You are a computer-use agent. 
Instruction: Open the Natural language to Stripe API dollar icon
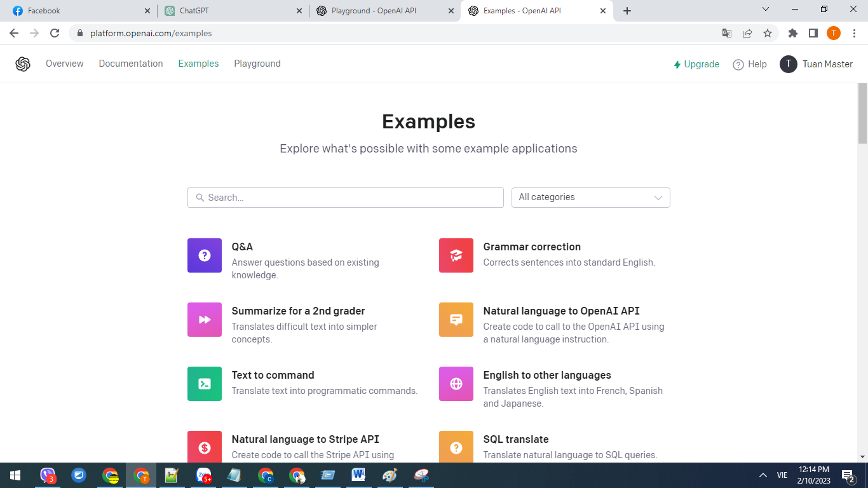pos(205,447)
